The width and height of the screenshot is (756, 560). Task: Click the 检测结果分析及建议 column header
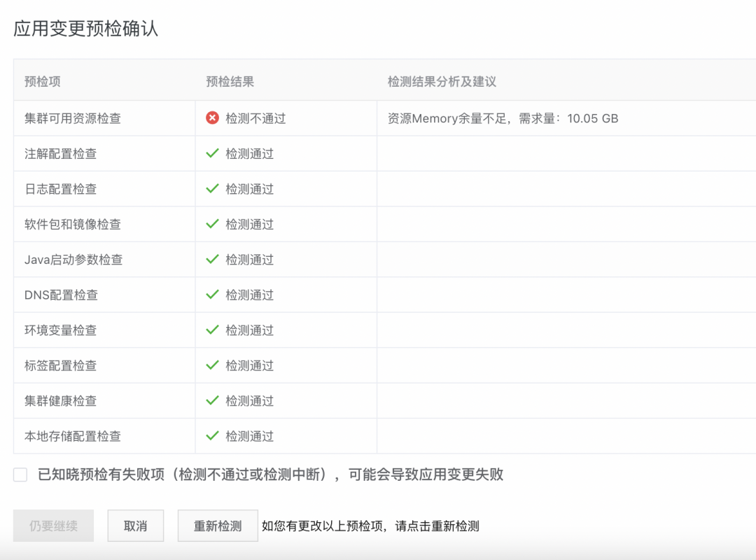[x=442, y=81]
